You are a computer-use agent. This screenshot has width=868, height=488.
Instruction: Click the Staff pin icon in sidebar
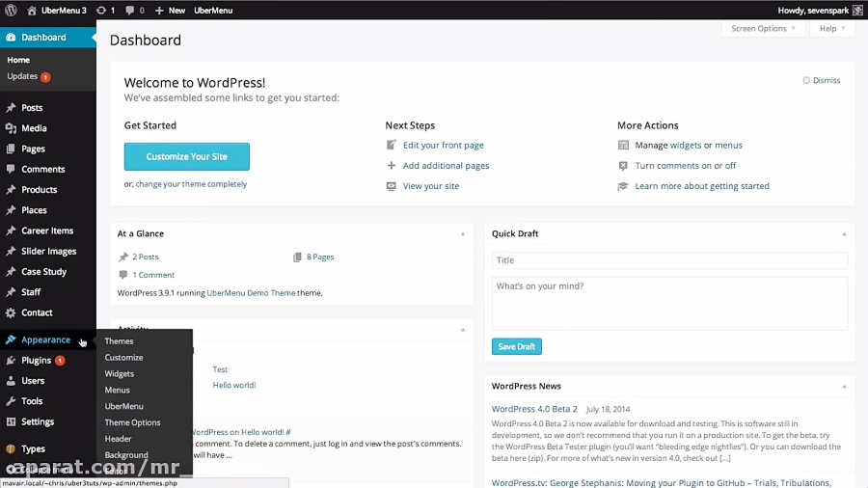pyautogui.click(x=11, y=291)
